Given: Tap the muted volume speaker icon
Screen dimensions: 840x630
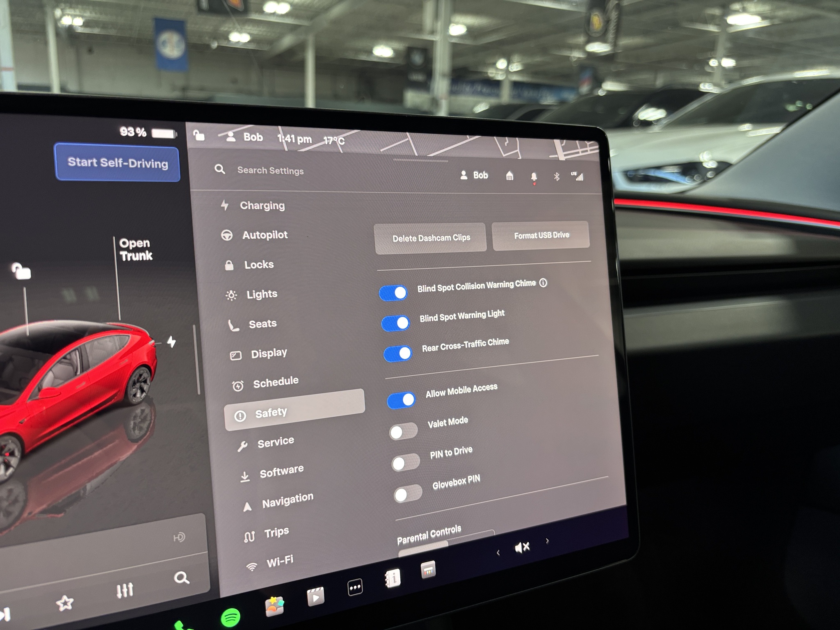Looking at the screenshot, I should 522,547.
